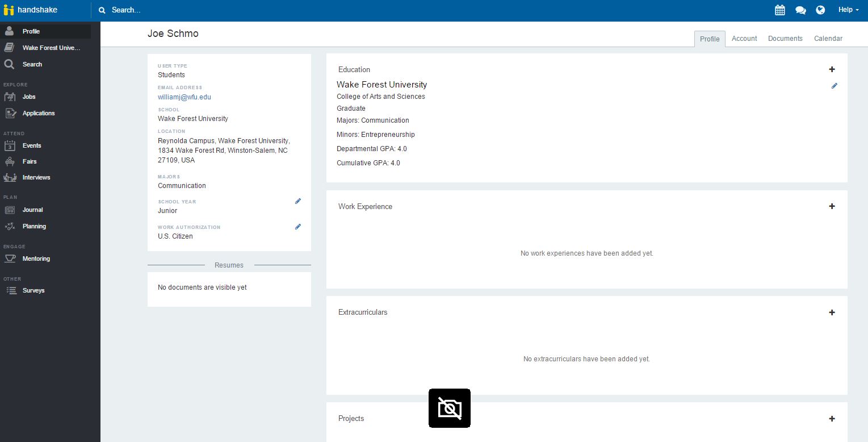The width and height of the screenshot is (868, 442).
Task: Click the Wake Forest University education title
Action: (x=381, y=85)
